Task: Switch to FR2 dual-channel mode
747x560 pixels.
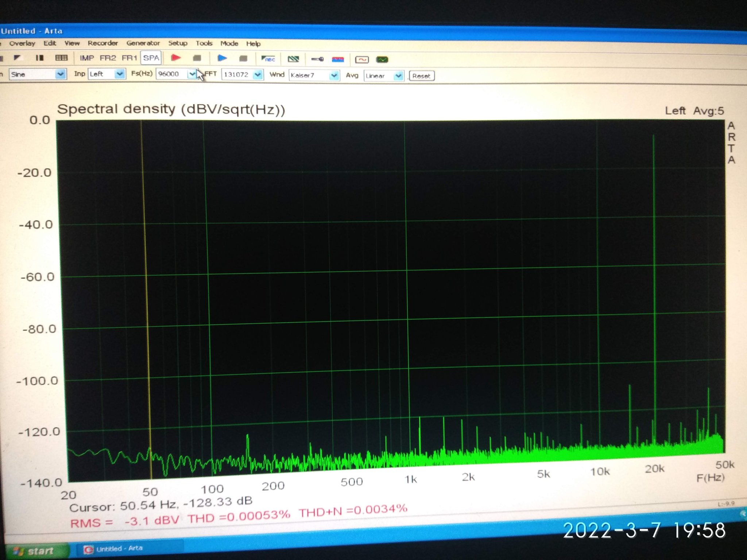Action: [108, 58]
